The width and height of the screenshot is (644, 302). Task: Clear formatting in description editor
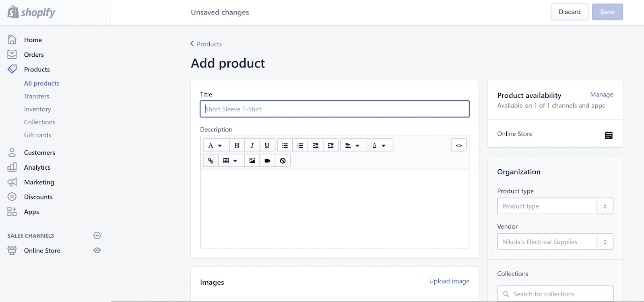pos(283,160)
